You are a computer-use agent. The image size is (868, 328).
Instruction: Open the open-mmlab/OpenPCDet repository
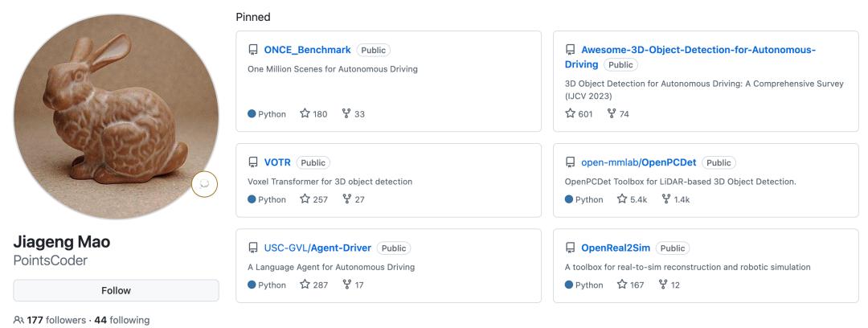[638, 162]
